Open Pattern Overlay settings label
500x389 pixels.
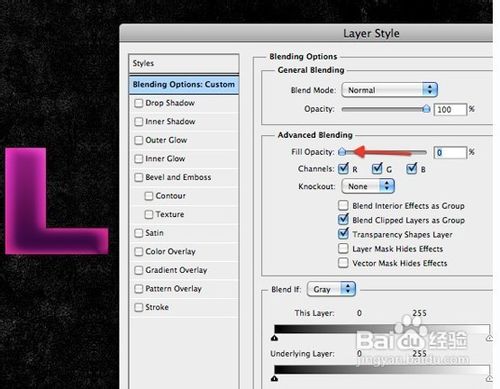click(x=173, y=289)
